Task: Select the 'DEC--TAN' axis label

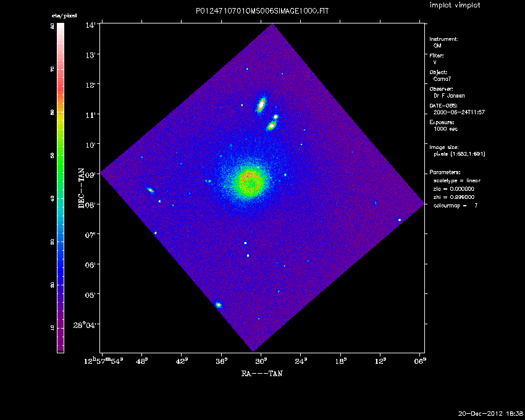Action: (x=82, y=188)
